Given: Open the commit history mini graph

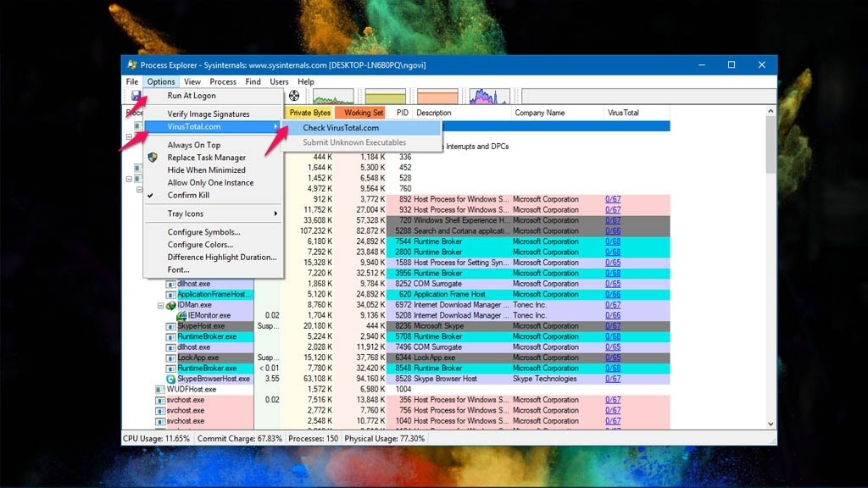Looking at the screenshot, I should tap(386, 97).
